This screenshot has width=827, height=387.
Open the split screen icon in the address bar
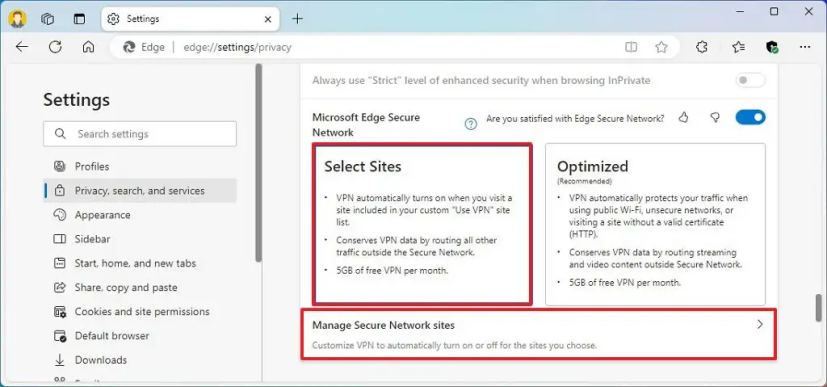pos(631,47)
